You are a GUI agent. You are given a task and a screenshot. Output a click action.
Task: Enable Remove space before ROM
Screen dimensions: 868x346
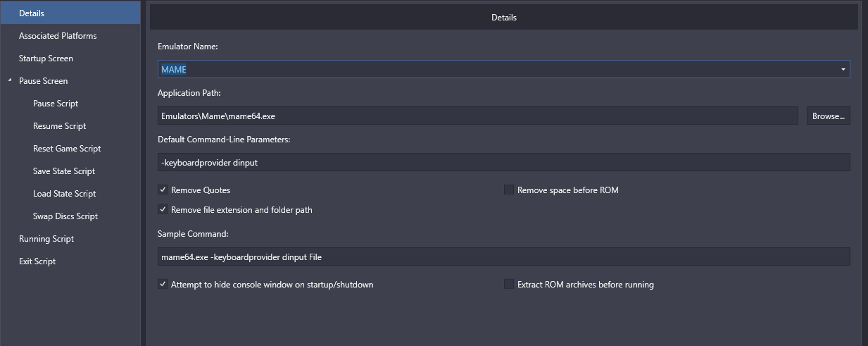coord(508,190)
